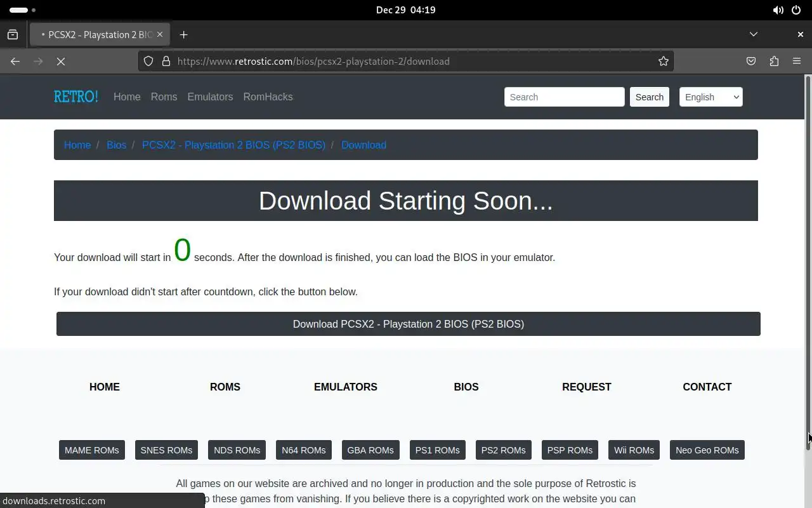The image size is (812, 508).
Task: Click the green countdown number 0
Action: (183, 250)
